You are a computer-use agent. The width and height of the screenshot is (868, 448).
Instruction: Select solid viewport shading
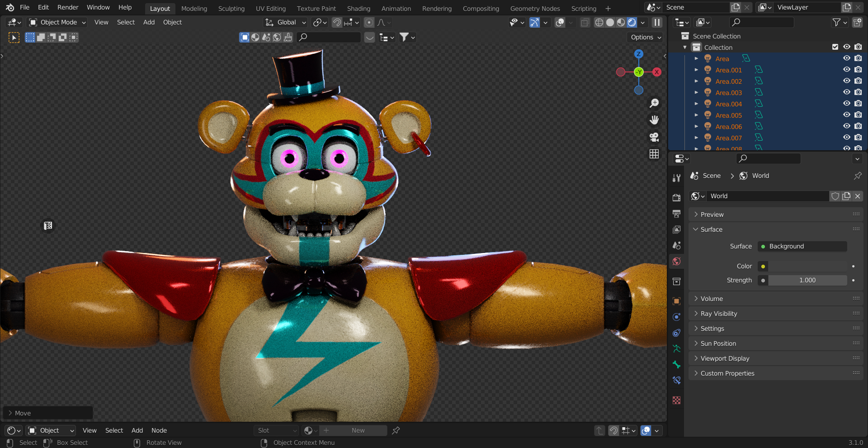[610, 22]
